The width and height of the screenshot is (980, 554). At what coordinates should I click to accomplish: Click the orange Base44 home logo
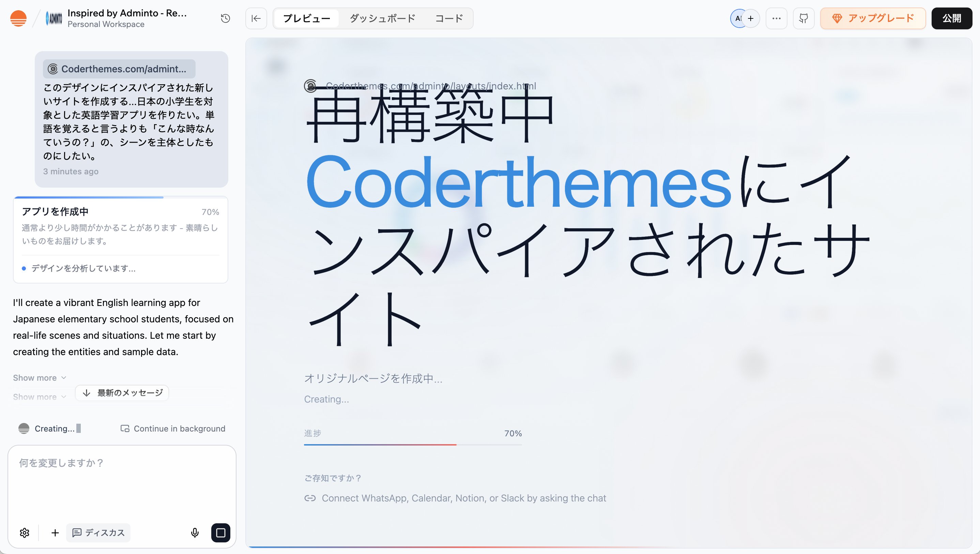point(18,18)
